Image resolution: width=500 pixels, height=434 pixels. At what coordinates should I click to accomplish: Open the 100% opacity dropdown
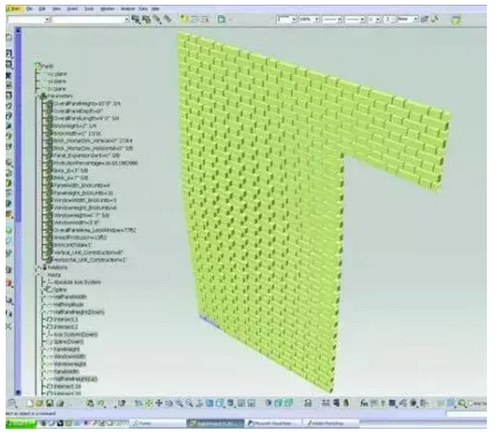(309, 20)
